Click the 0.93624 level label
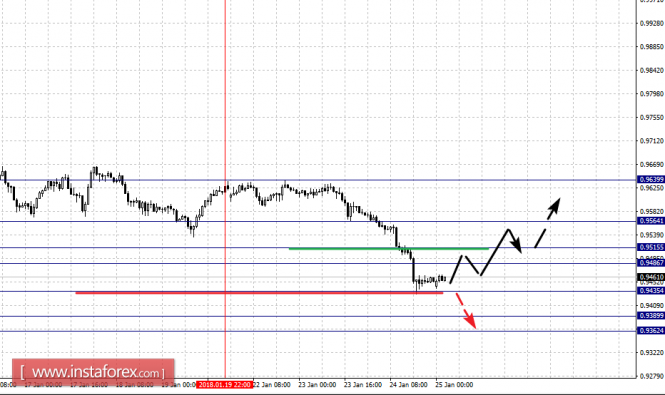Screen dimensions: 665x395 point(651,331)
